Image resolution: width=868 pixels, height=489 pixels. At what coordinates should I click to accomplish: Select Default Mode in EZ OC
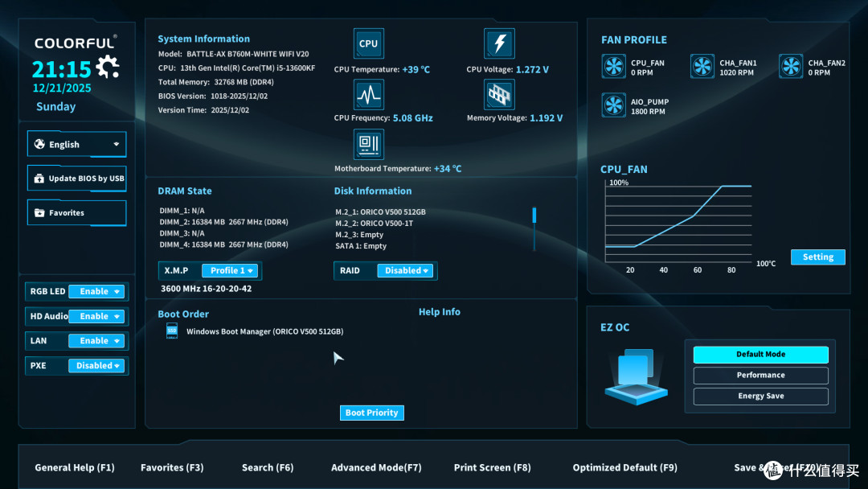pos(760,355)
